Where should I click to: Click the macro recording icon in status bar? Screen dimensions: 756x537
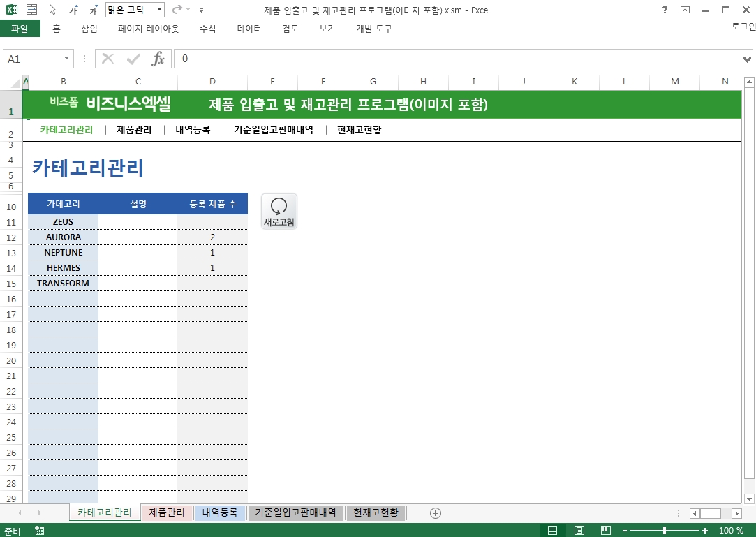40,531
